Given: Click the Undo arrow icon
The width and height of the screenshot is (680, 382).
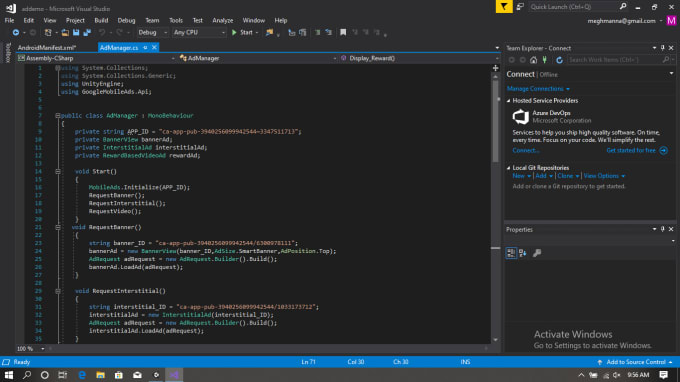Looking at the screenshot, I should coord(102,33).
